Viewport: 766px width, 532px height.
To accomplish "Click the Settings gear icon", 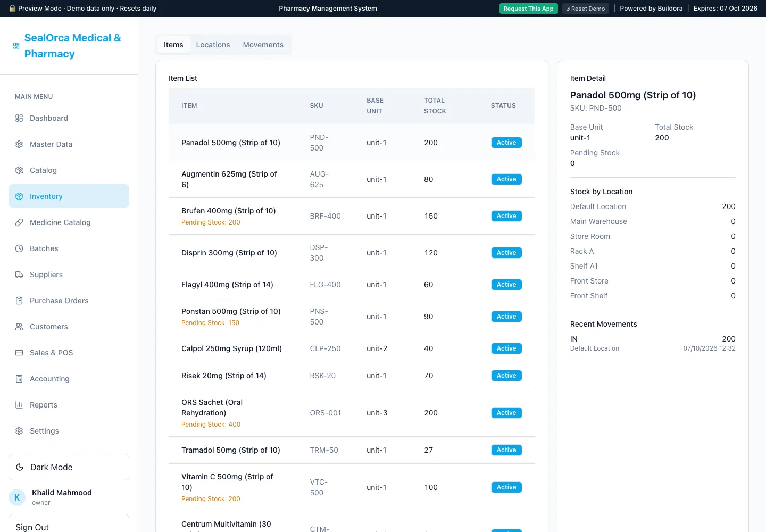I will coord(19,431).
